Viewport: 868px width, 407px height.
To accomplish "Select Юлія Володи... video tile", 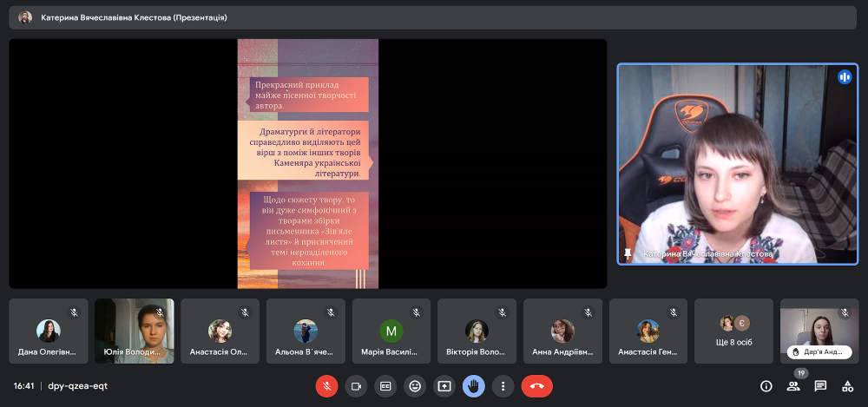I will pyautogui.click(x=134, y=332).
